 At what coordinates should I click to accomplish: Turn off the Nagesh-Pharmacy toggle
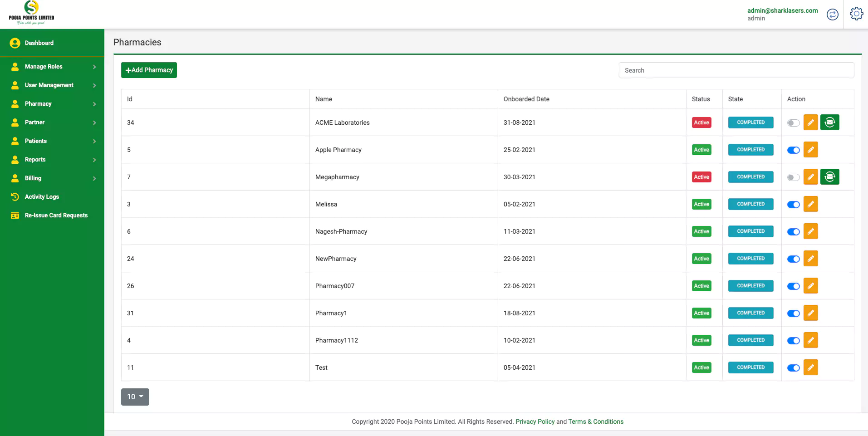(x=793, y=232)
